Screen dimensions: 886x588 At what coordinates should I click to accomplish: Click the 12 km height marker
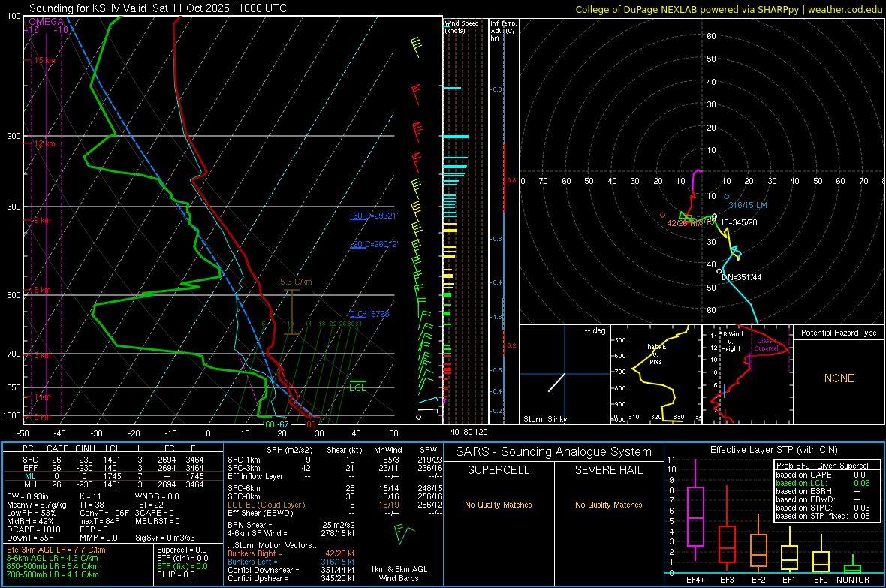click(44, 143)
